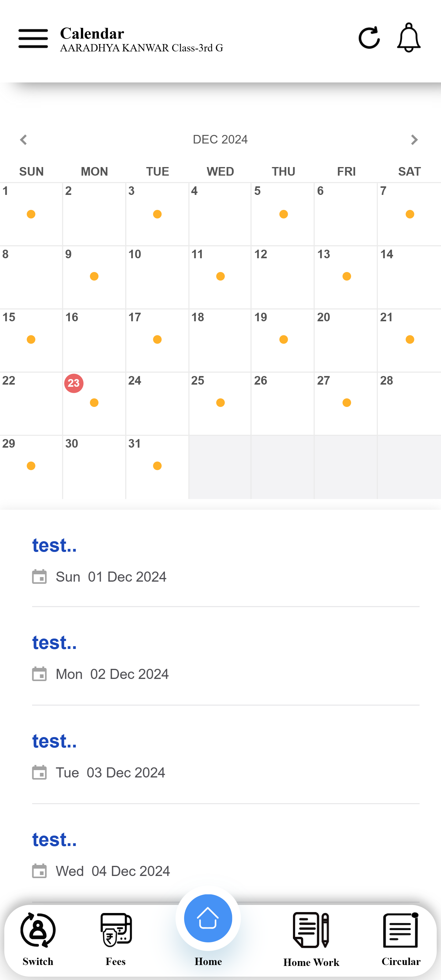Select December 31 in calendar
Image resolution: width=441 pixels, height=980 pixels.
[157, 466]
